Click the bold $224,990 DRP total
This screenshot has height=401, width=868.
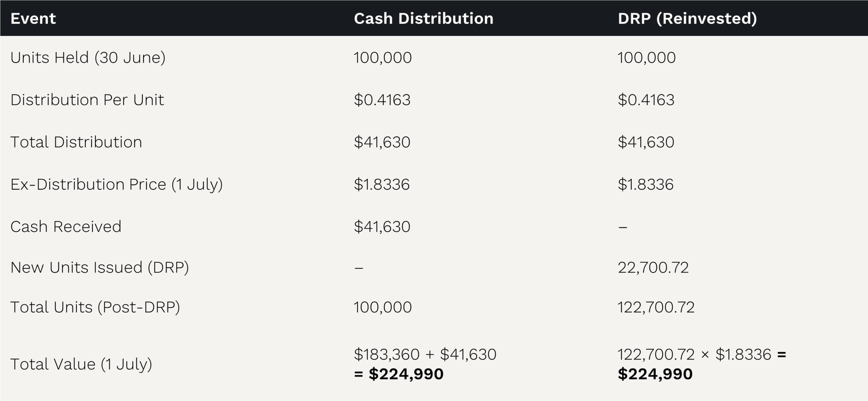click(655, 374)
